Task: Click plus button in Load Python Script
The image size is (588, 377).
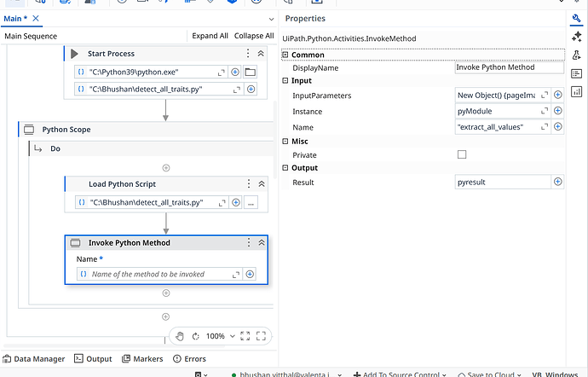Action: coord(236,203)
